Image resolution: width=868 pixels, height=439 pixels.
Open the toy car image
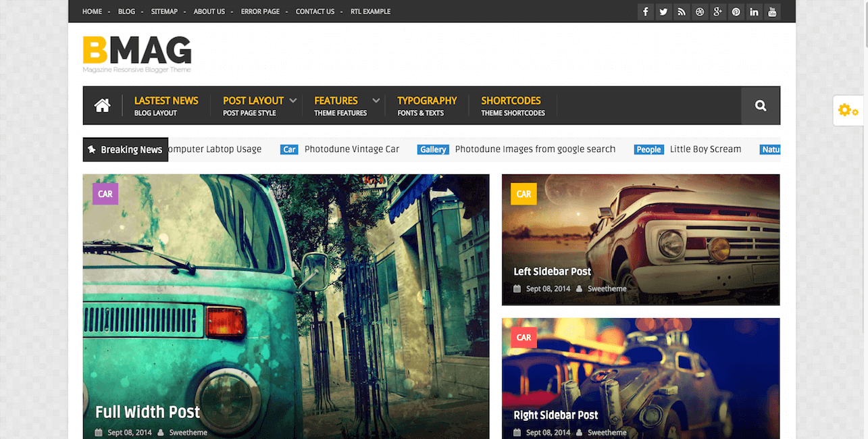[x=640, y=378]
